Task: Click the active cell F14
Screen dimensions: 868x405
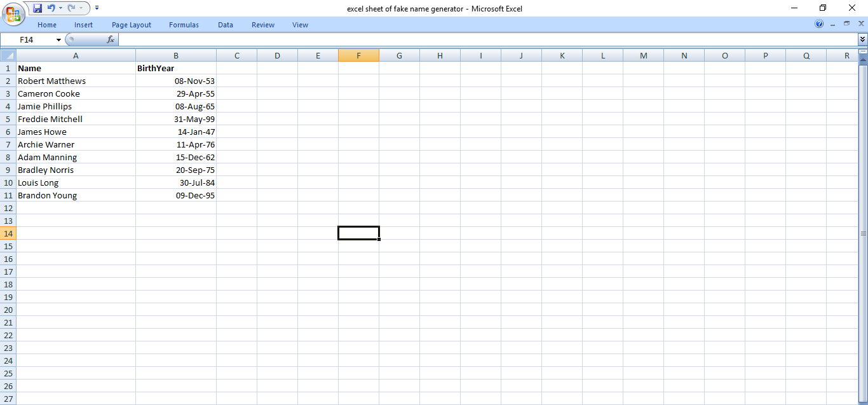Action: (358, 233)
